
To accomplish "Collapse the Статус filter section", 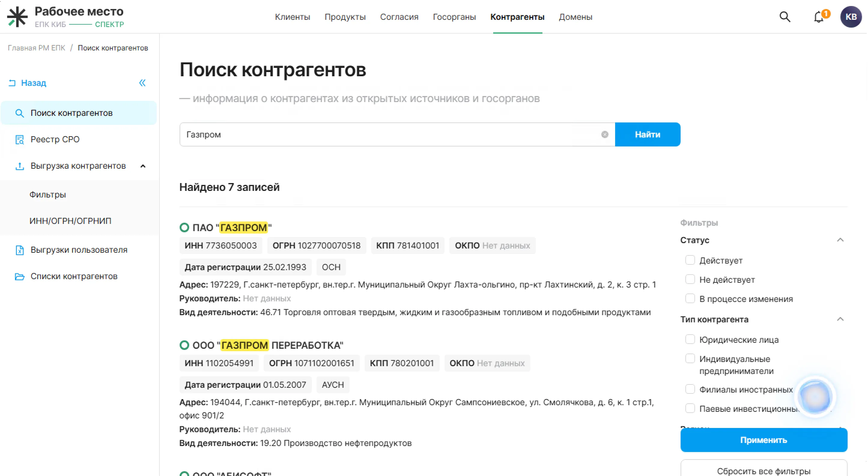I will click(840, 240).
